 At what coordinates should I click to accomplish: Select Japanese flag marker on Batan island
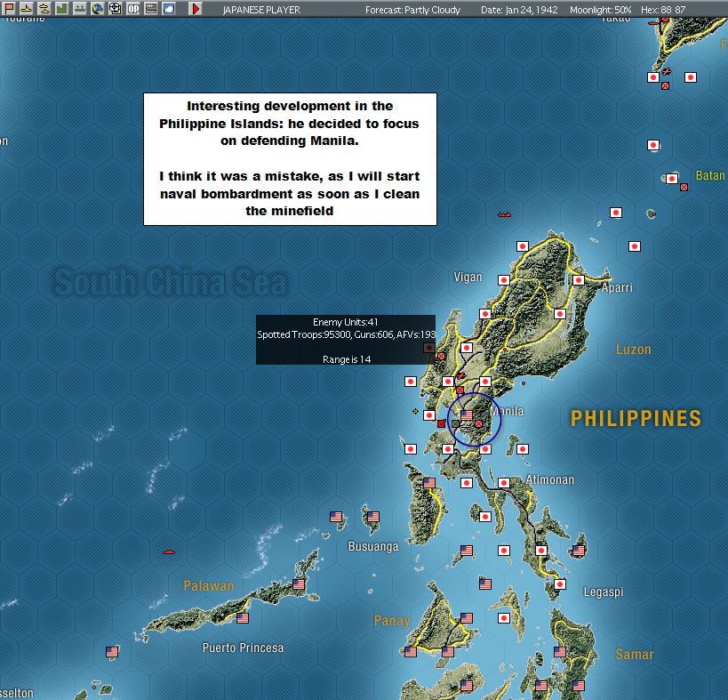[672, 179]
